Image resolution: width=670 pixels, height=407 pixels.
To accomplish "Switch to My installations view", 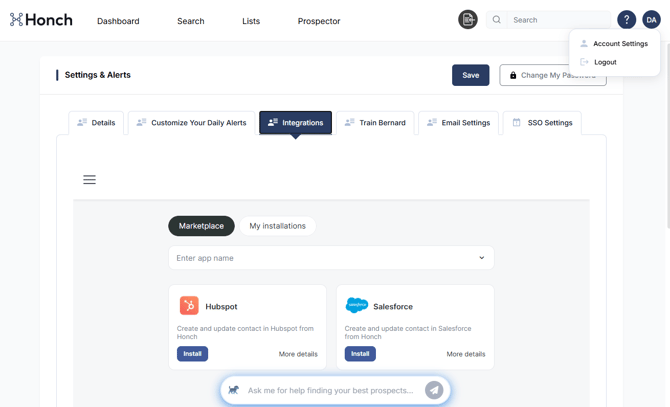I will tap(277, 226).
